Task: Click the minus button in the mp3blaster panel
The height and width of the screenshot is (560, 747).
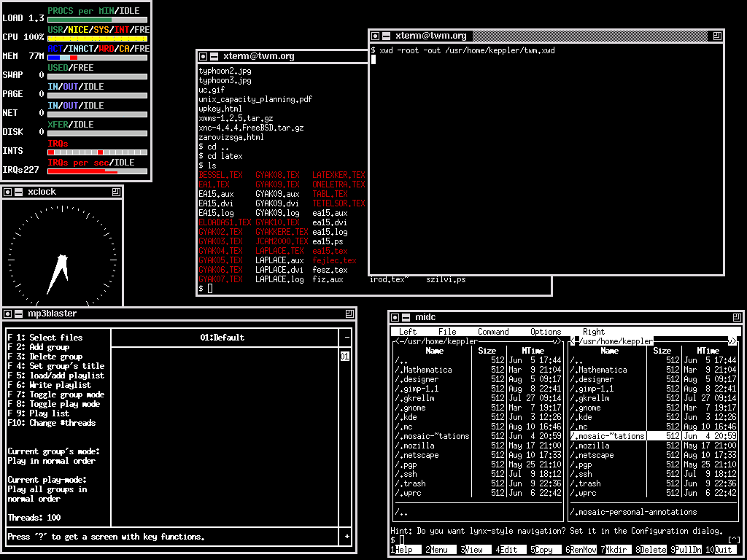Action: (347, 337)
